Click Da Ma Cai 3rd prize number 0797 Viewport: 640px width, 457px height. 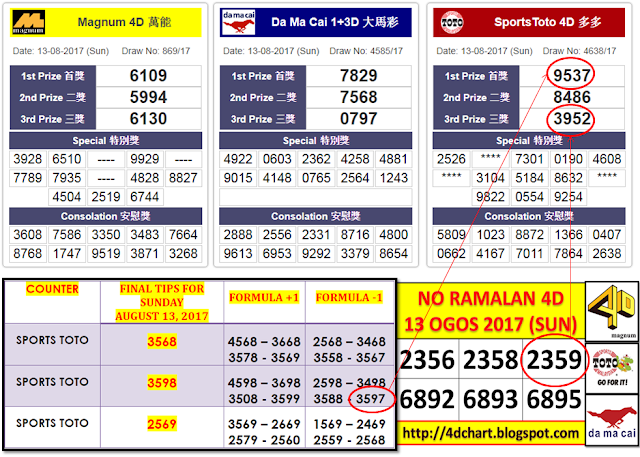358,119
